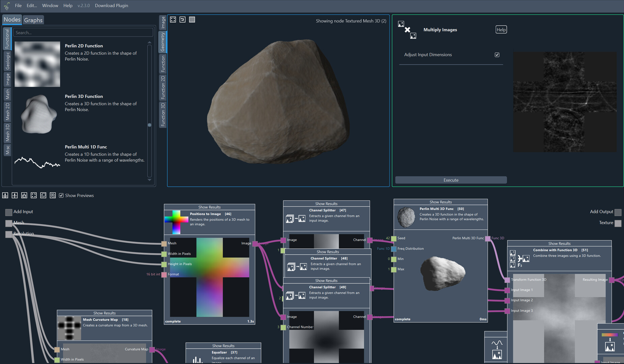The height and width of the screenshot is (364, 624).
Task: Click the Multiply Images node icon
Action: 407,30
